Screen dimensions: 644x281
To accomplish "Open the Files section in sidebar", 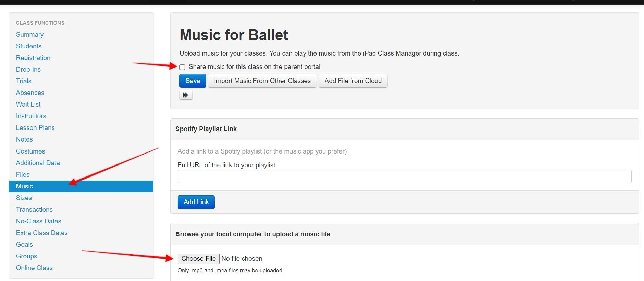I will [x=23, y=175].
